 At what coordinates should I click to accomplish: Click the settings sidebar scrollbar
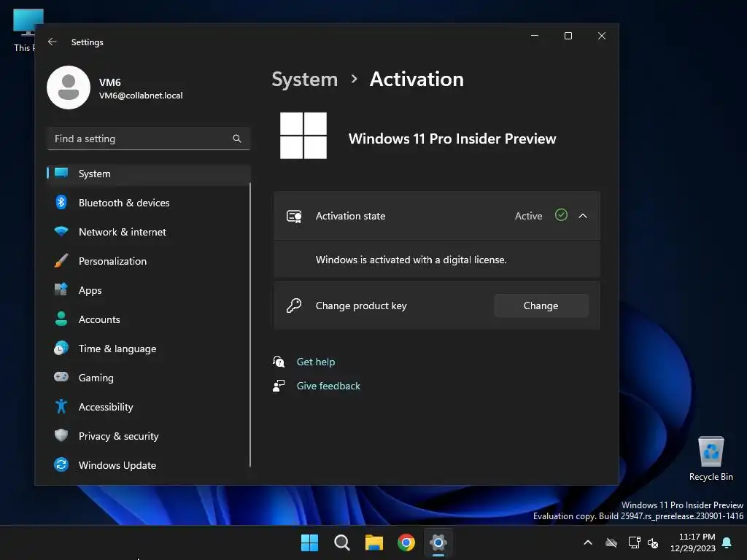point(250,325)
